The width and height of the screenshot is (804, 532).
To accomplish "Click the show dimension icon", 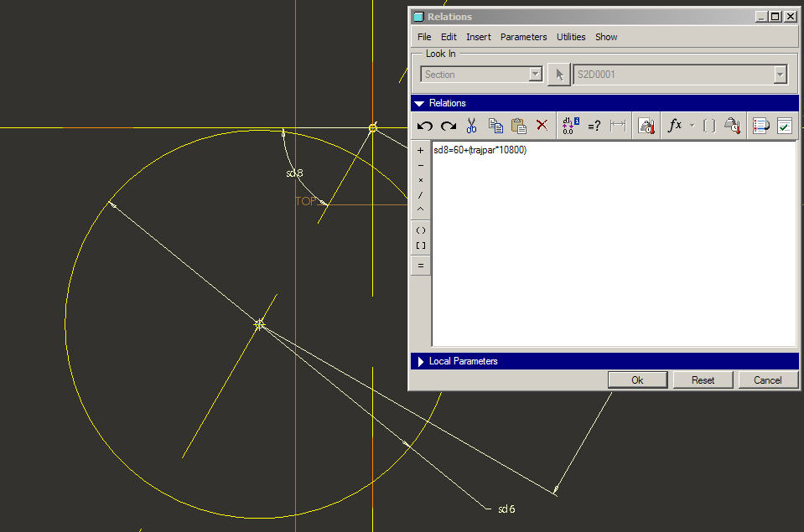I will point(618,126).
